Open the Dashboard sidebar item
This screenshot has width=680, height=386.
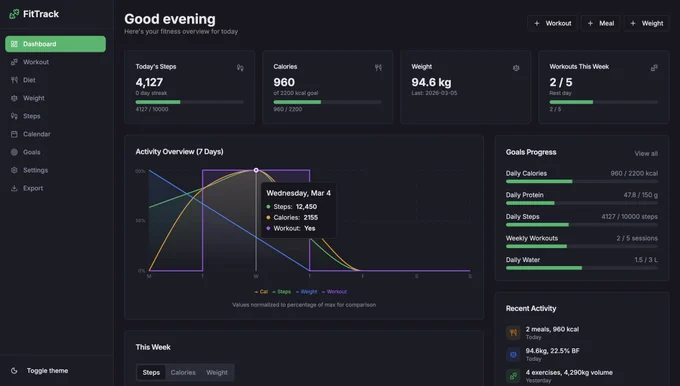(56, 44)
